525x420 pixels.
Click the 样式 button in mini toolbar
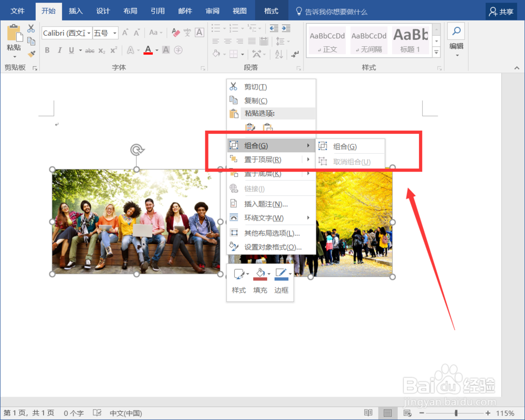tap(239, 281)
